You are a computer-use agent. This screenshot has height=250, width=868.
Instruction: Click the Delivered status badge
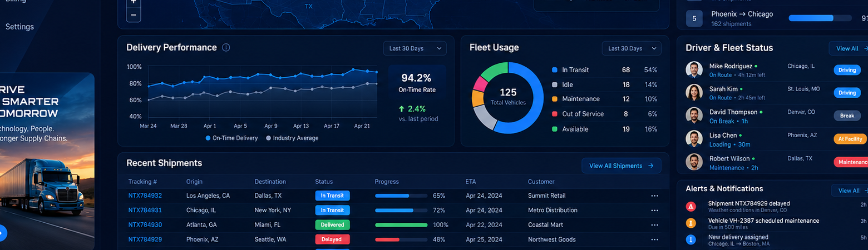pos(332,225)
